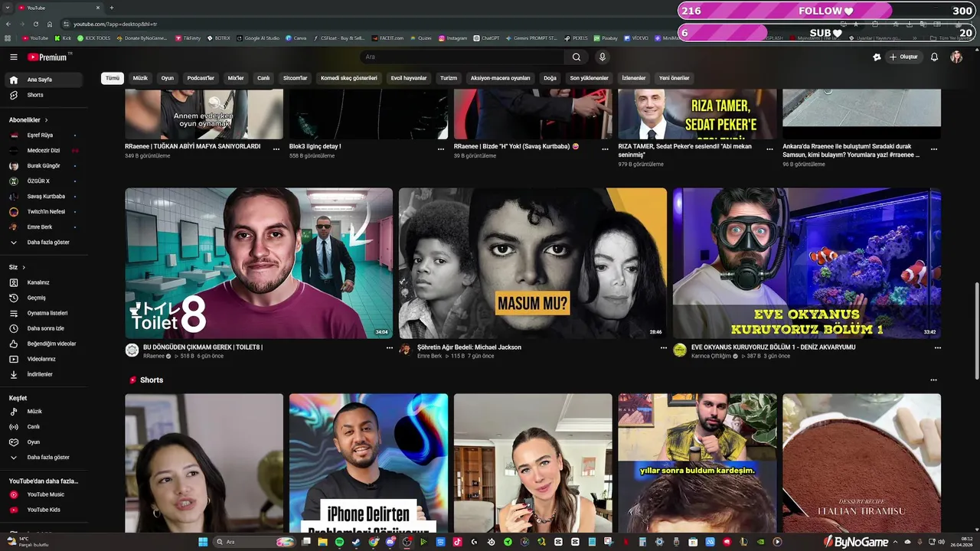Select the Evcil hayvanlar chip

click(x=409, y=78)
